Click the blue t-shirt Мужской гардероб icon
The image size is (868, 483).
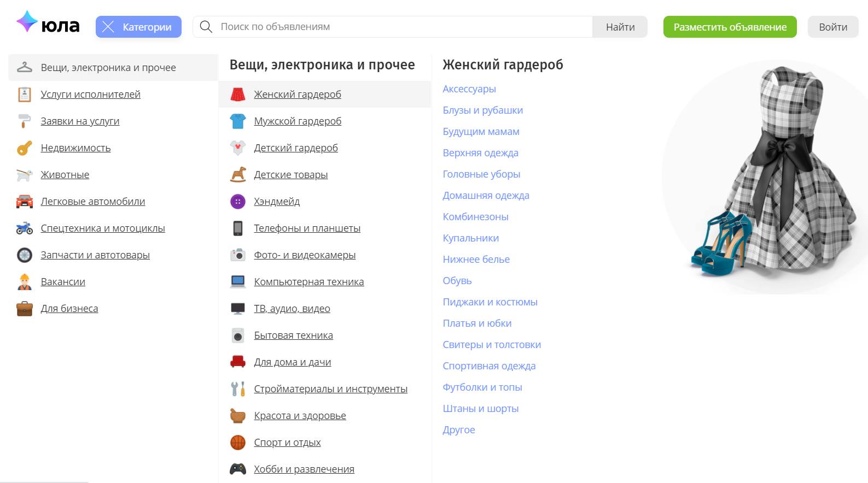[237, 121]
